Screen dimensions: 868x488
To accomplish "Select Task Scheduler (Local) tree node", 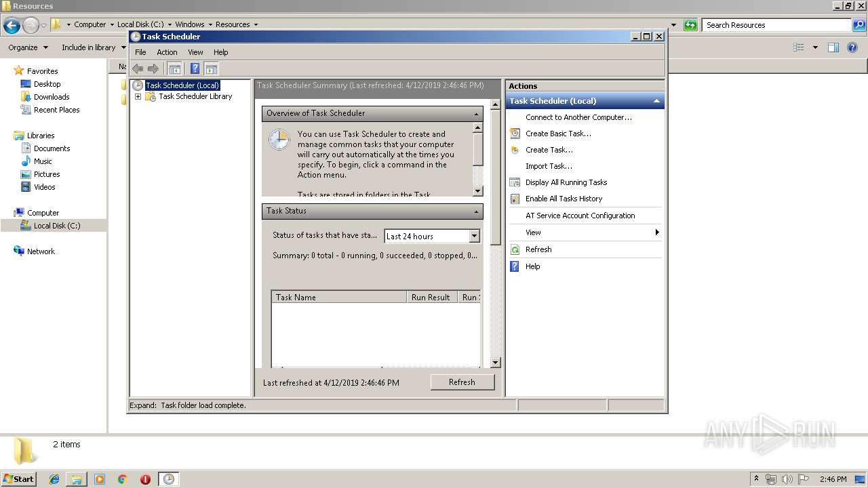I will click(x=182, y=85).
